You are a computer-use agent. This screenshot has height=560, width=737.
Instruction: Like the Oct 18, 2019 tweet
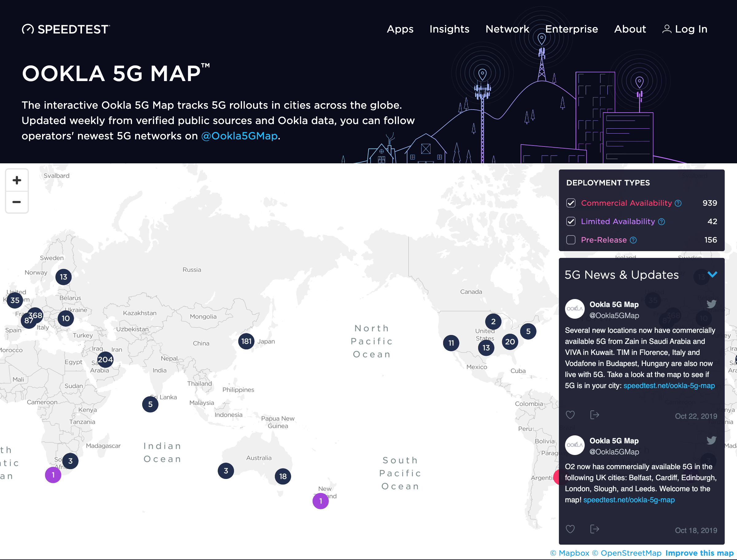click(x=570, y=529)
